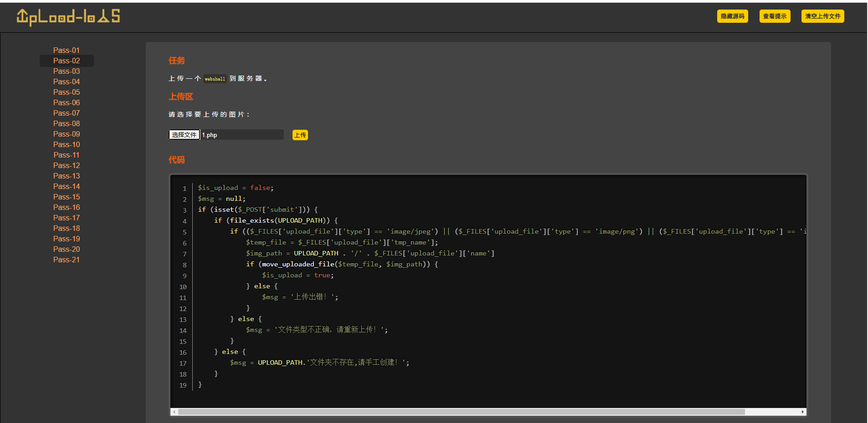This screenshot has width=868, height=423.
Task: Open Pass-03 in the sidebar
Action: point(67,71)
